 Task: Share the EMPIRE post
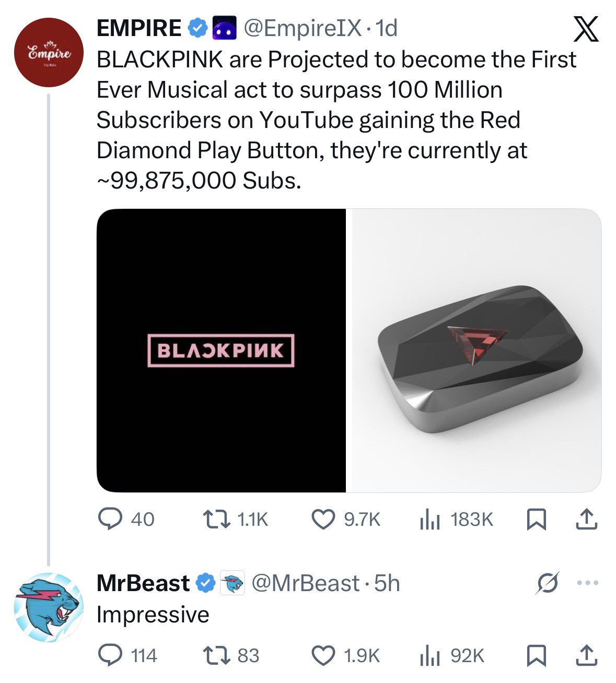[586, 519]
